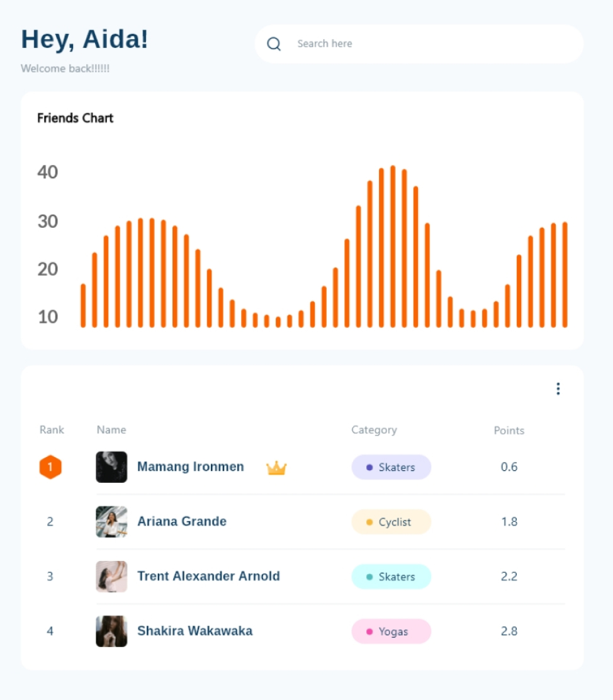Click the search magnifier icon
The height and width of the screenshot is (700, 613).
pyautogui.click(x=274, y=44)
